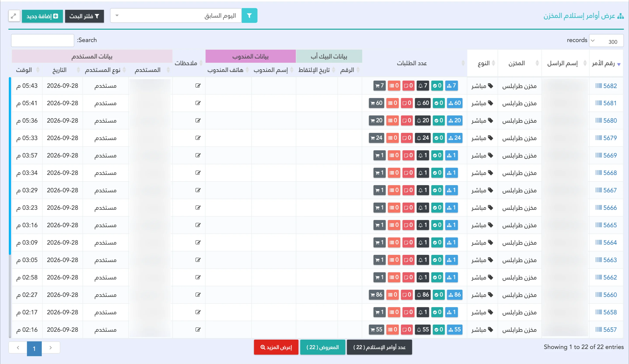Click the blue badge 7 in row 5682
Image resolution: width=629 pixels, height=364 pixels.
pos(451,86)
